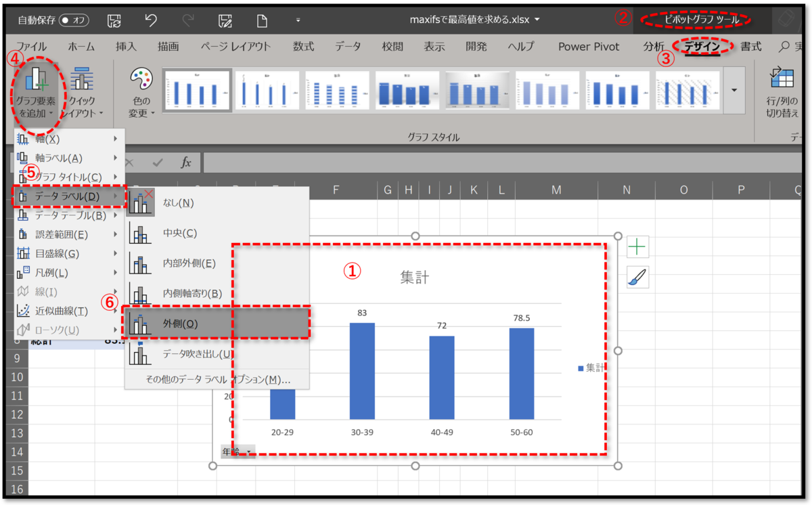812x505 pixels.
Task: Select the 集計 legend entry
Action: [x=591, y=368]
